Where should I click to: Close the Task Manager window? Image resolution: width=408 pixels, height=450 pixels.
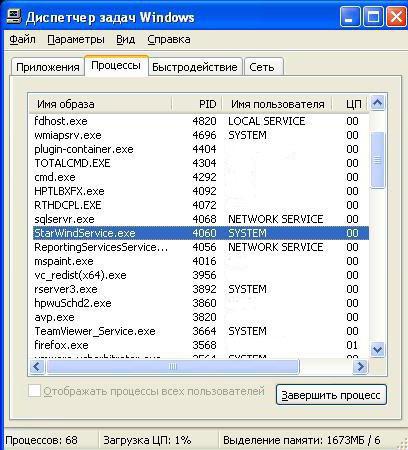396,17
